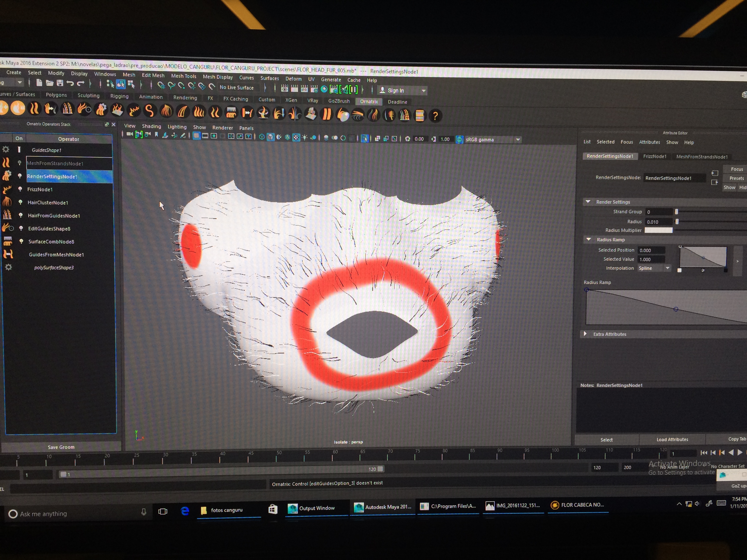Click the bookmark icon in viewport toolbar
This screenshot has width=747, height=560.
pyautogui.click(x=156, y=135)
